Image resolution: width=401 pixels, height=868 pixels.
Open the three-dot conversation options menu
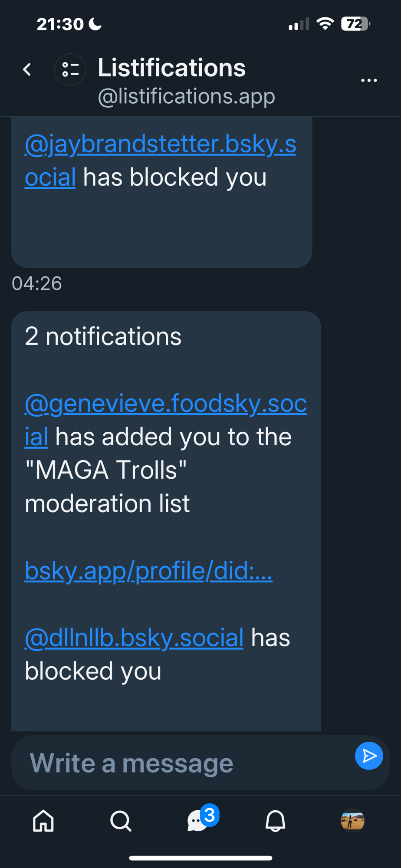369,80
